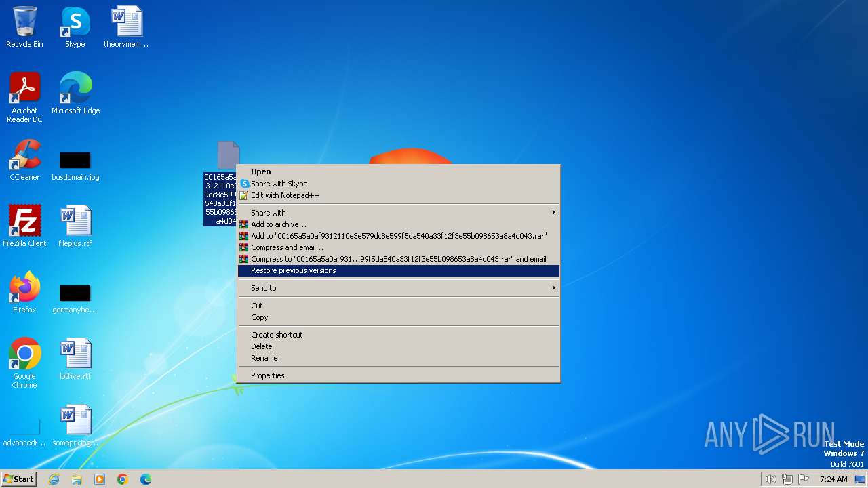Screen dimensions: 868x488
Task: Choose Delete from the context menu
Action: pos(399,346)
